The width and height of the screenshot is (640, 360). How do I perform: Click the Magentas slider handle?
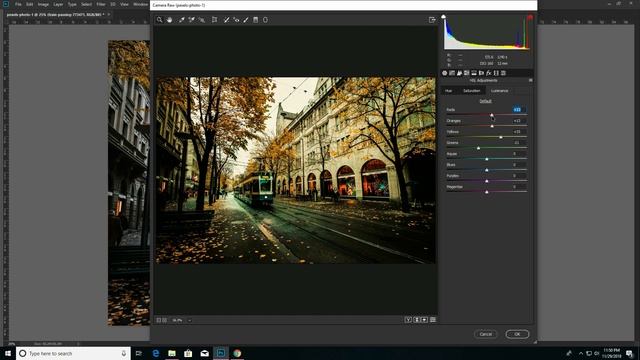pos(487,192)
